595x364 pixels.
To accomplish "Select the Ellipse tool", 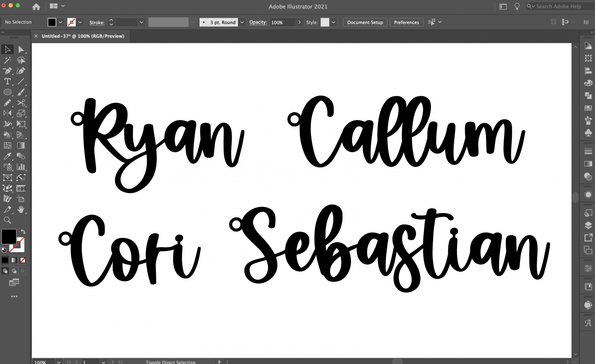I will click(8, 92).
